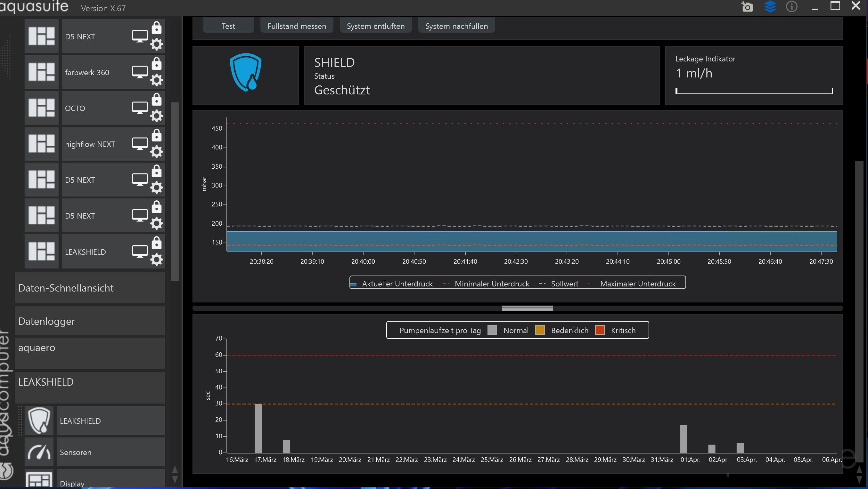Click the 01:Apr. pump runtime bar
This screenshot has height=489, width=868.
click(683, 439)
